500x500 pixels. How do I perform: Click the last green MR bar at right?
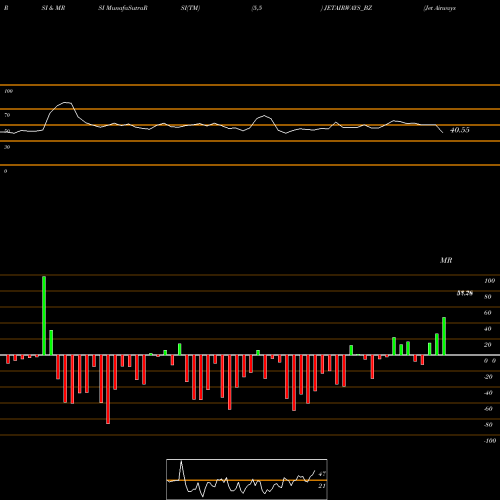click(444, 336)
